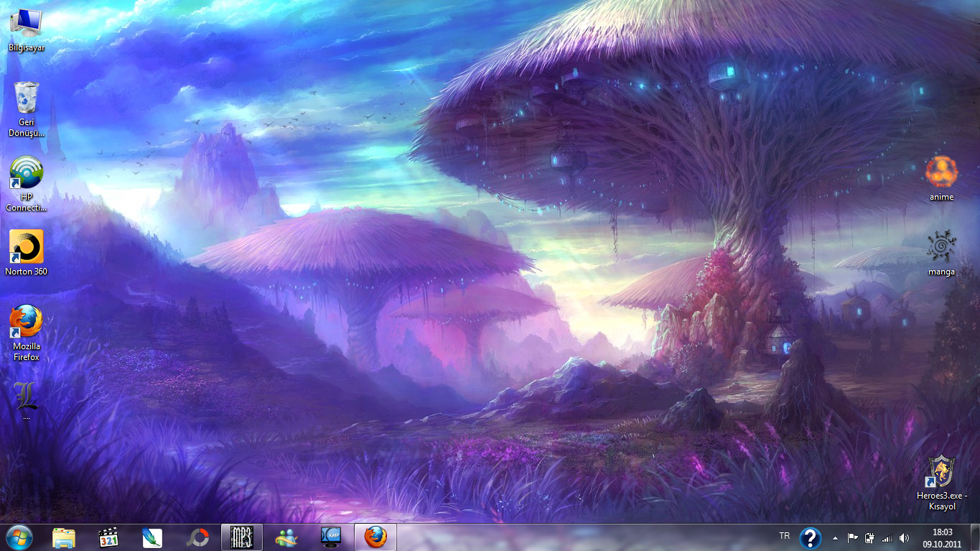
Task: Launch Media Player Classic 321 taskbar icon
Action: pos(108,537)
